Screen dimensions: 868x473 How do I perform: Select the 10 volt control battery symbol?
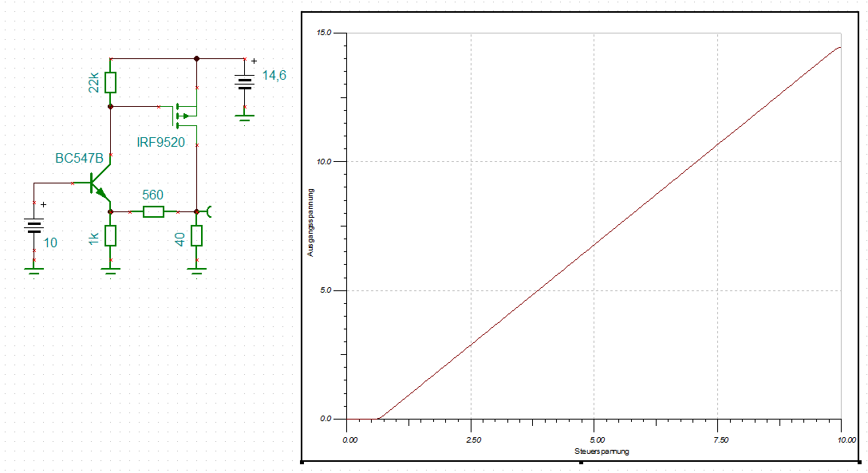click(x=34, y=225)
